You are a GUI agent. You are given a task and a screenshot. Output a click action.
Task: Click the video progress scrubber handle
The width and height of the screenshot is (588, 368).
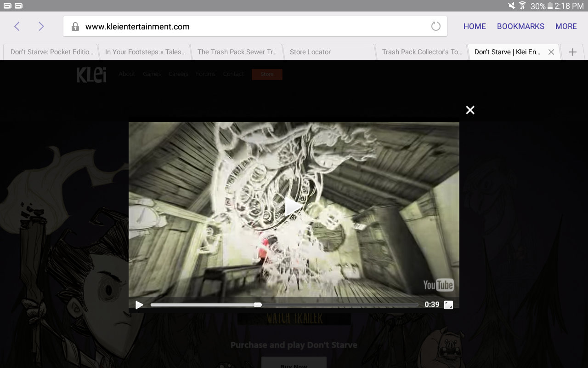click(x=258, y=305)
